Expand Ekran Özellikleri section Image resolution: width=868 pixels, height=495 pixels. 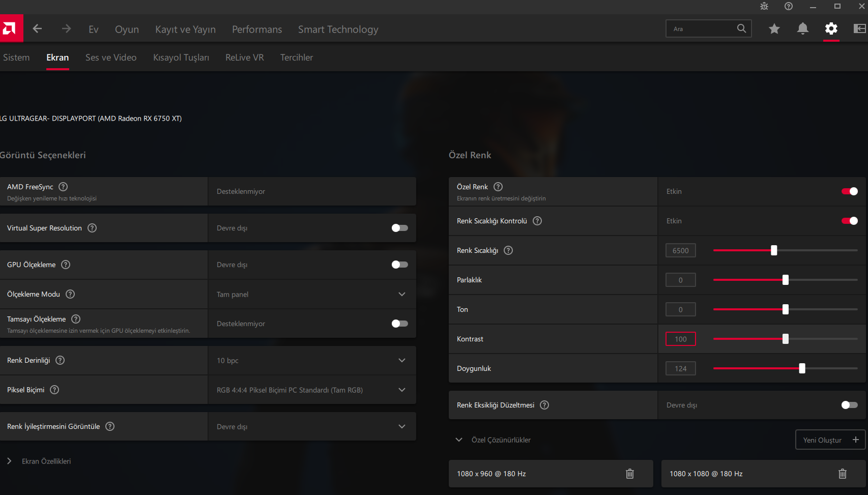tap(9, 461)
